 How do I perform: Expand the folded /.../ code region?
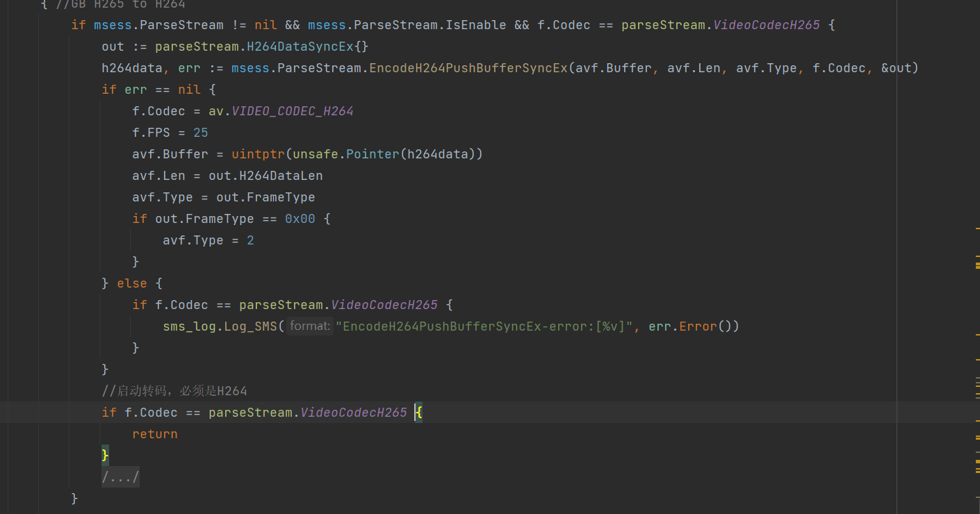tap(121, 477)
